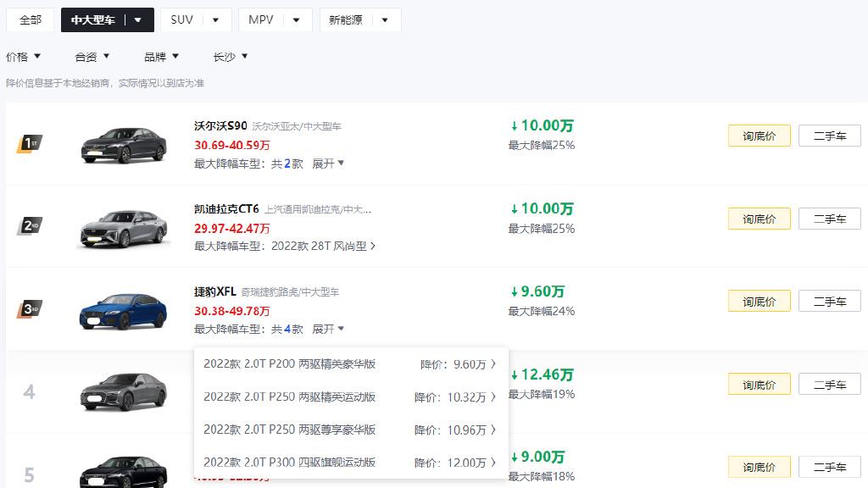Click the 12.46万 price drop figure
This screenshot has height=488, width=868.
point(542,374)
